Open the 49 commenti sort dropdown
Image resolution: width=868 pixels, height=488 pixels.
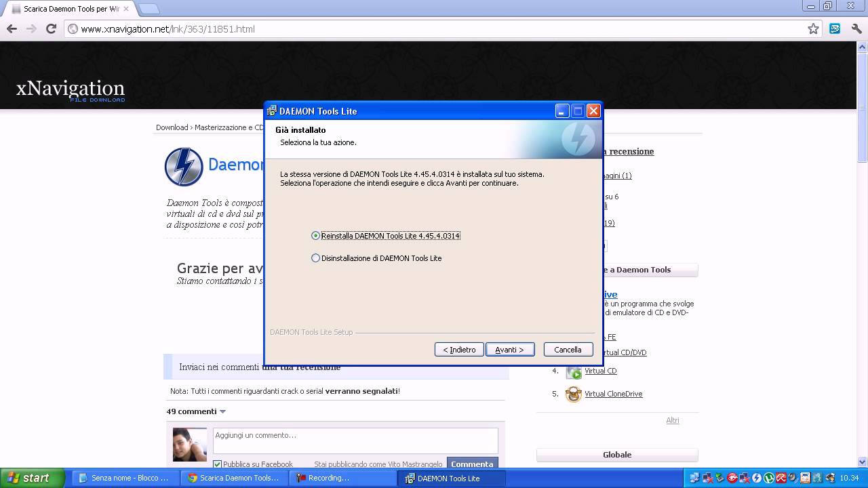pyautogui.click(x=222, y=411)
